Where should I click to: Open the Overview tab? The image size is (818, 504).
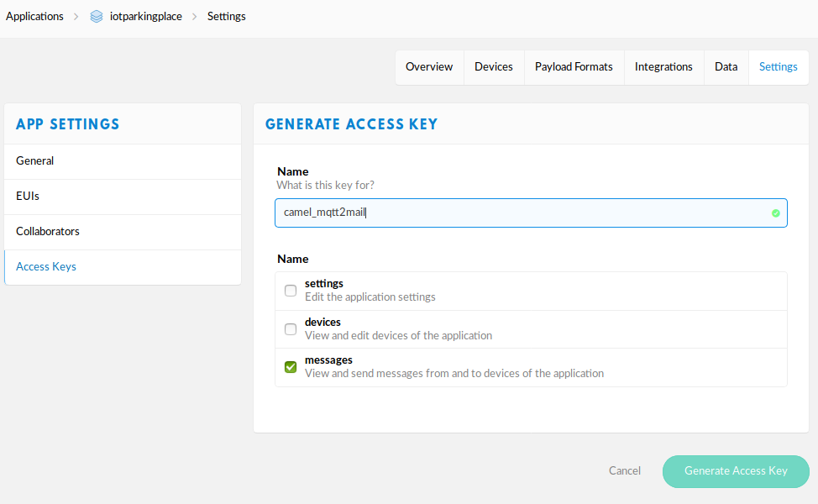click(x=429, y=67)
